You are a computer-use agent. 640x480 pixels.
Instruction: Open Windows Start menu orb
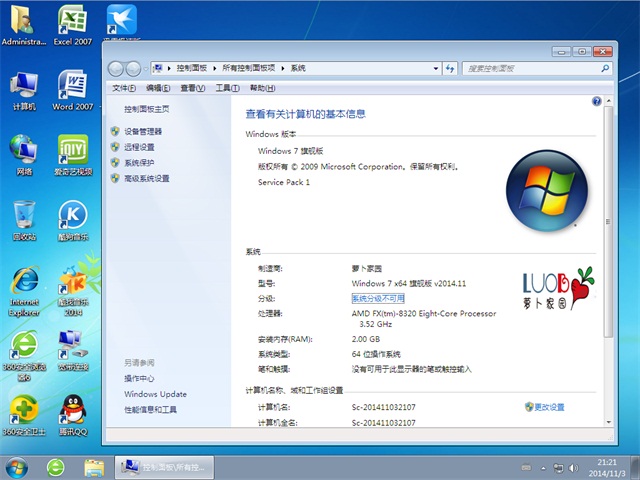coord(17,466)
